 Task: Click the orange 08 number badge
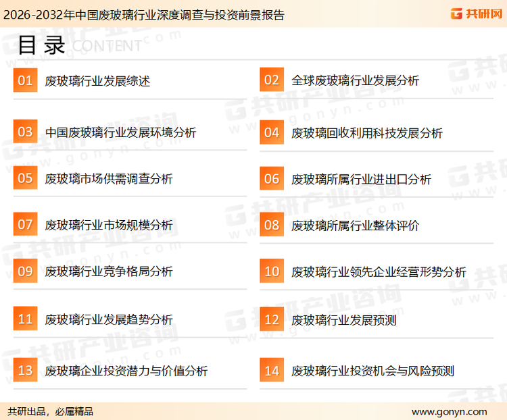(272, 225)
